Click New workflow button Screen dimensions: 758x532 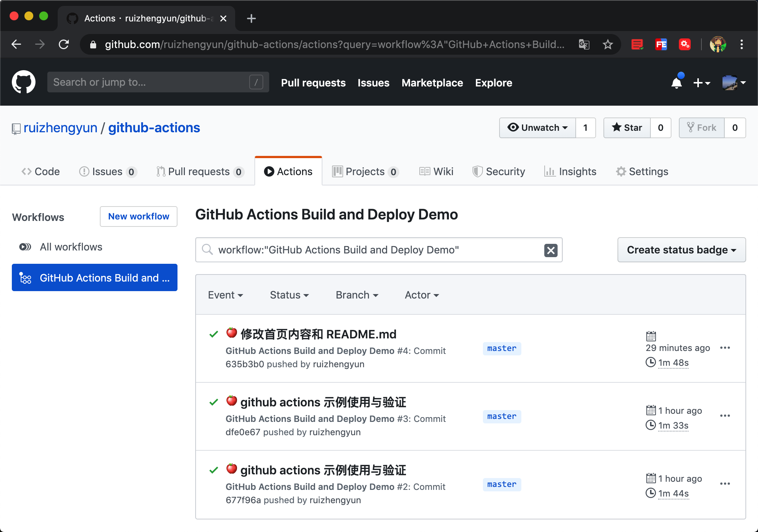(x=139, y=216)
